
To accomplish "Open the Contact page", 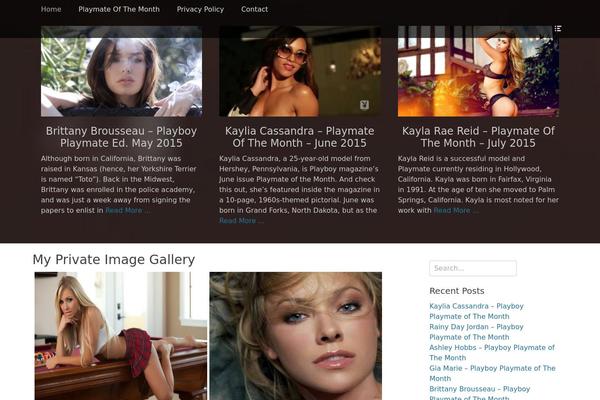I will 254,9.
